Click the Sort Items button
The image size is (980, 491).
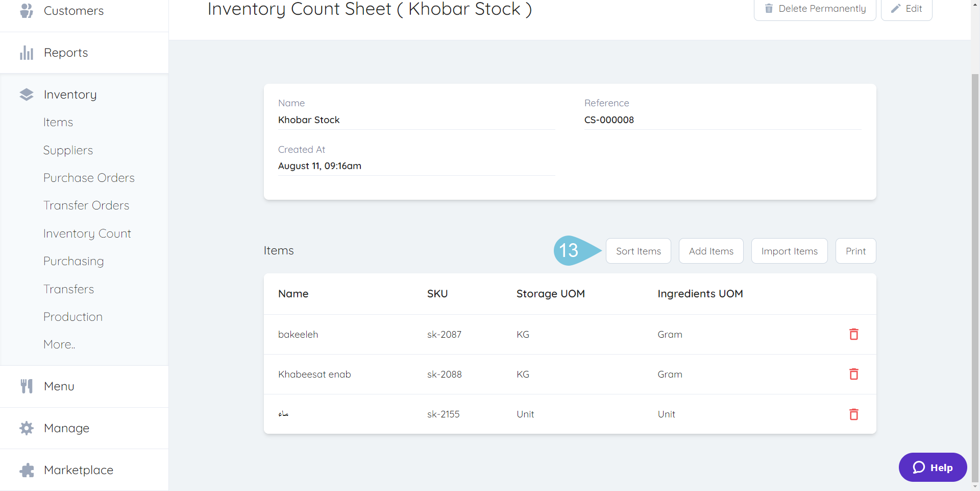click(638, 251)
